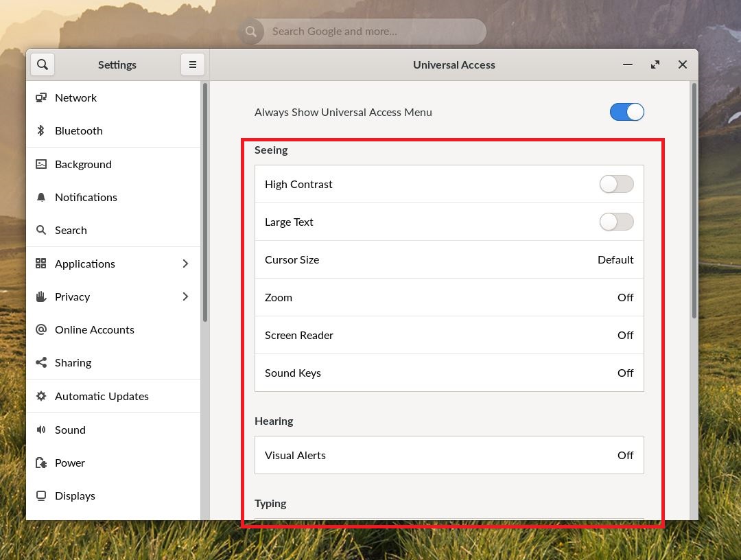
Task: Click the sidebar vertical scrollbar
Action: pos(205,202)
